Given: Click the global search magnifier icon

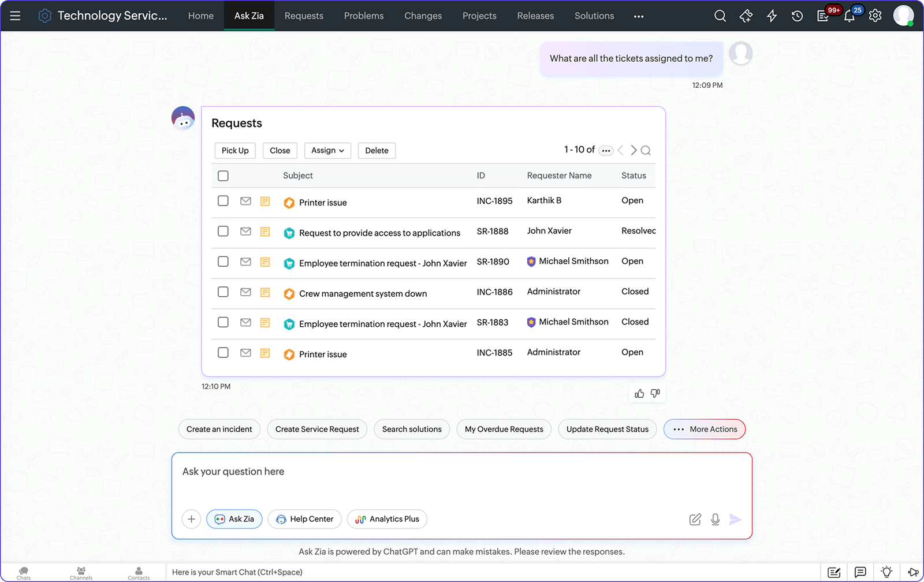Looking at the screenshot, I should pyautogui.click(x=720, y=16).
